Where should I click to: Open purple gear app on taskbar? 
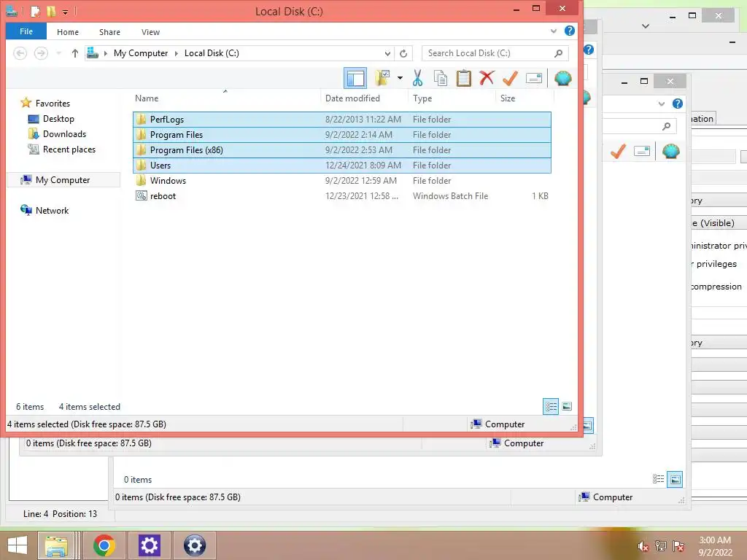click(149, 545)
